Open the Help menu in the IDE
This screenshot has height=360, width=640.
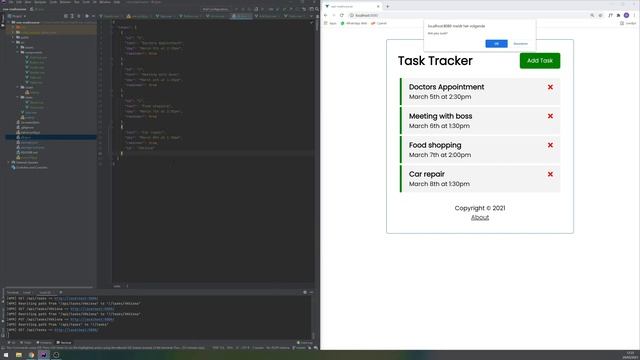(x=117, y=2)
